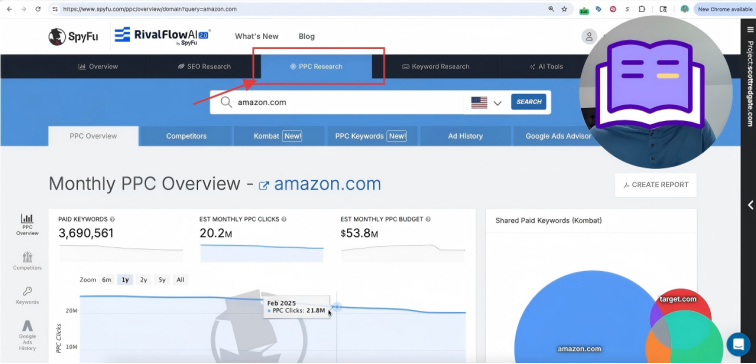Open the chat support bubble icon
The width and height of the screenshot is (756, 364).
point(739,344)
